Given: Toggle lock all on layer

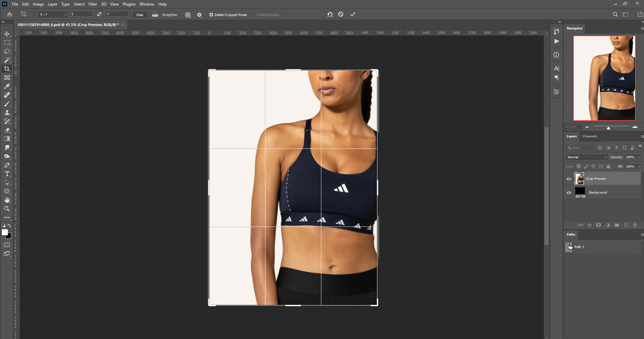Looking at the screenshot, I should click(x=609, y=167).
